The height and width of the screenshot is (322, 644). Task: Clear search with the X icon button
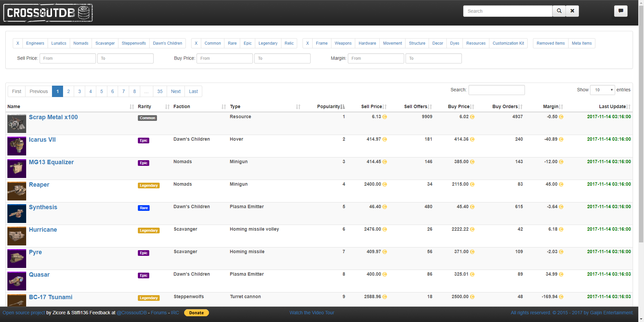(572, 11)
